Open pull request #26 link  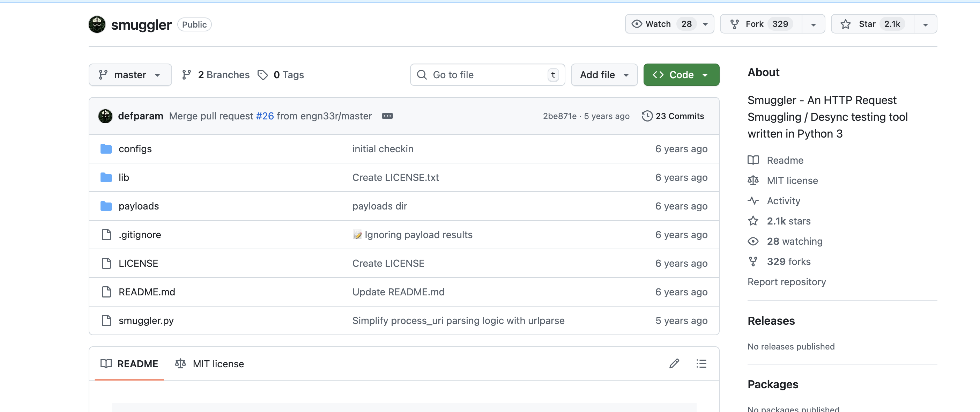point(265,116)
